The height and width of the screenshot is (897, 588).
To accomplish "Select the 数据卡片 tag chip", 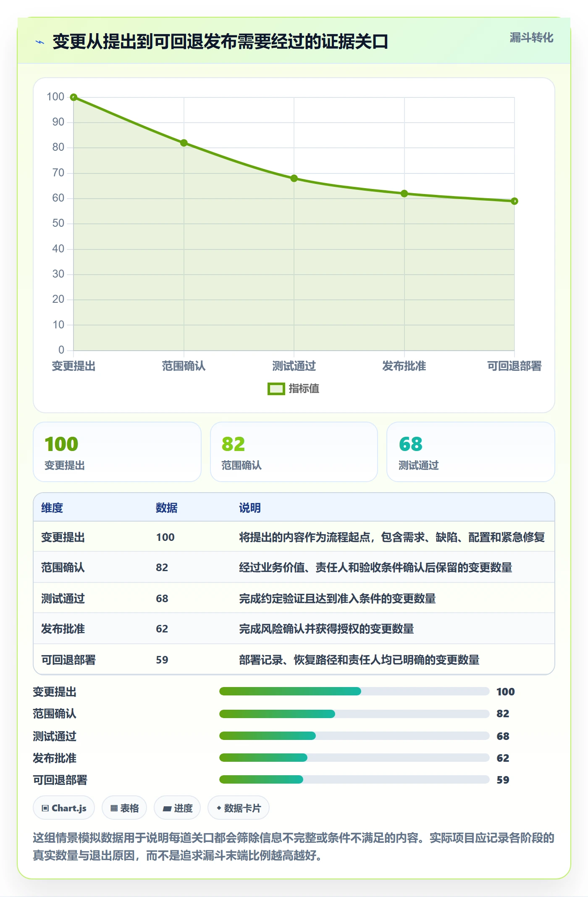I will point(238,808).
